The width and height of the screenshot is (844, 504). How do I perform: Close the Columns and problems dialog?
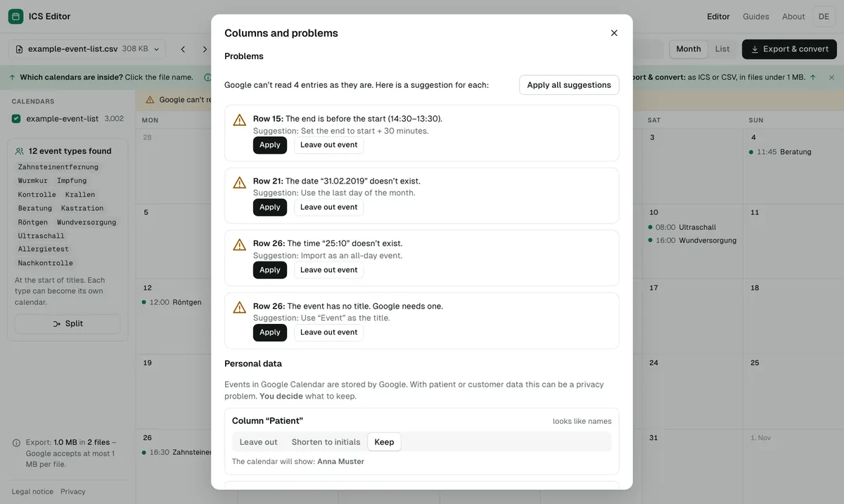[x=614, y=33]
